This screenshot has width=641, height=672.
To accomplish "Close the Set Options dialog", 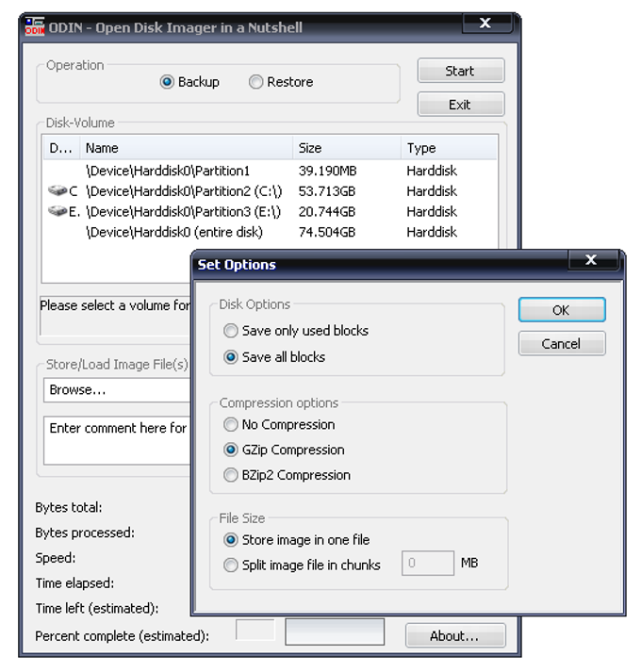I will click(x=592, y=260).
